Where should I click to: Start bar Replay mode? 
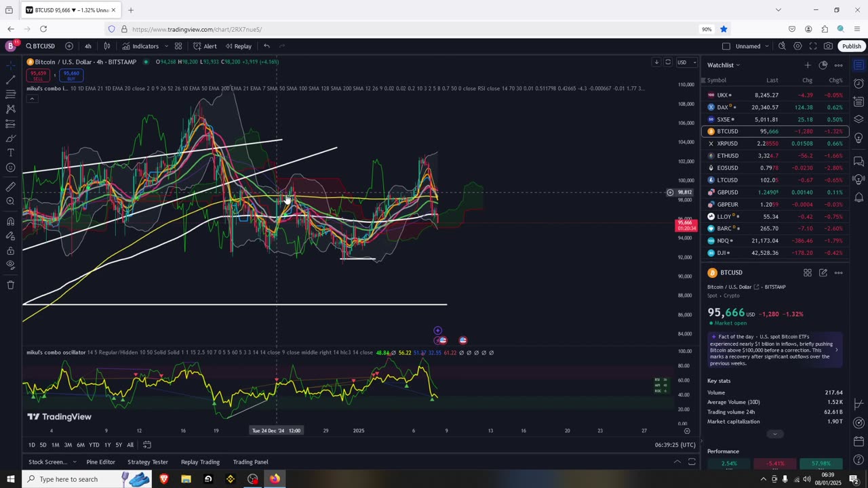tap(239, 46)
